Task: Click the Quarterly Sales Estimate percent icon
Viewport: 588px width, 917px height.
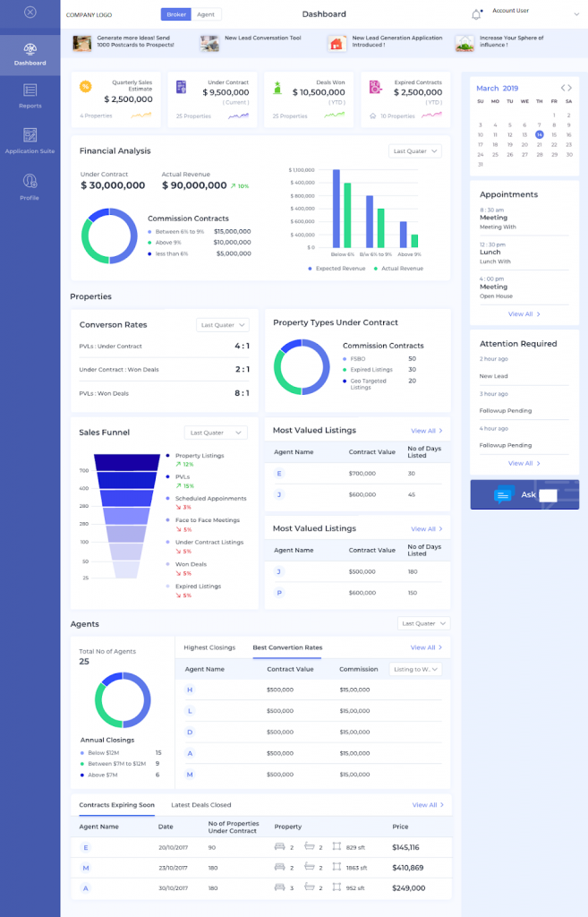Action: click(85, 87)
